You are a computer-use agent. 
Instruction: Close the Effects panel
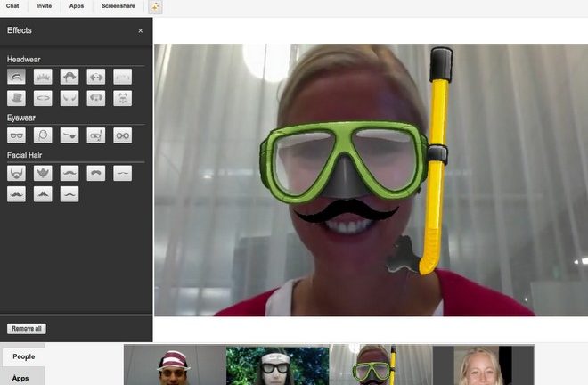pyautogui.click(x=140, y=30)
